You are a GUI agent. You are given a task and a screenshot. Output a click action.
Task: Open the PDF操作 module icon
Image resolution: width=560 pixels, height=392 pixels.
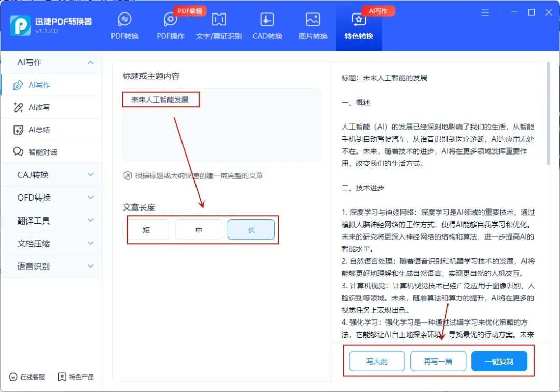pyautogui.click(x=171, y=19)
